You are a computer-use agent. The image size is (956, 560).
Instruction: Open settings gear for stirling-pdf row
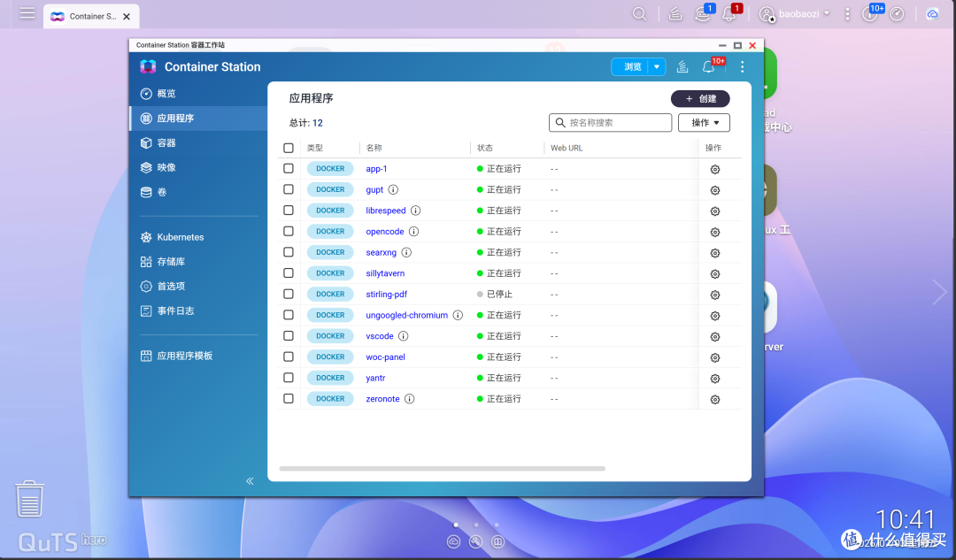coord(714,295)
